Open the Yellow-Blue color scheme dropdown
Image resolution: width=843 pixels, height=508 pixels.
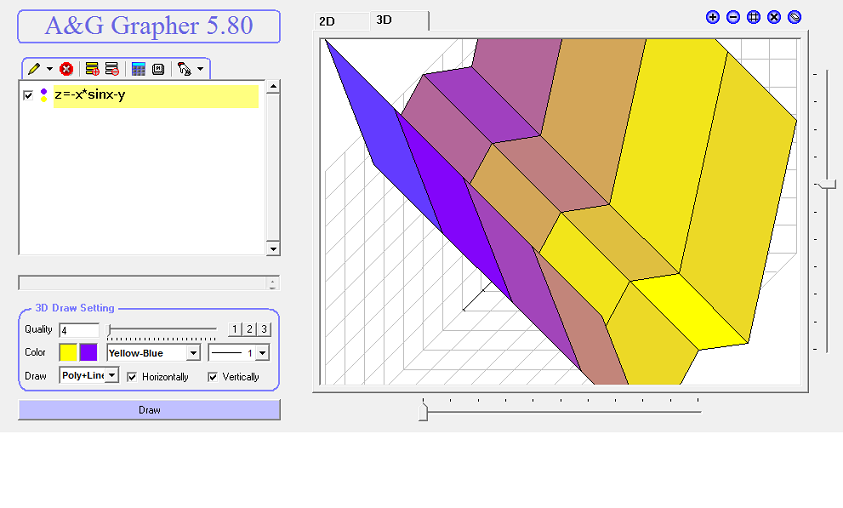coord(193,353)
